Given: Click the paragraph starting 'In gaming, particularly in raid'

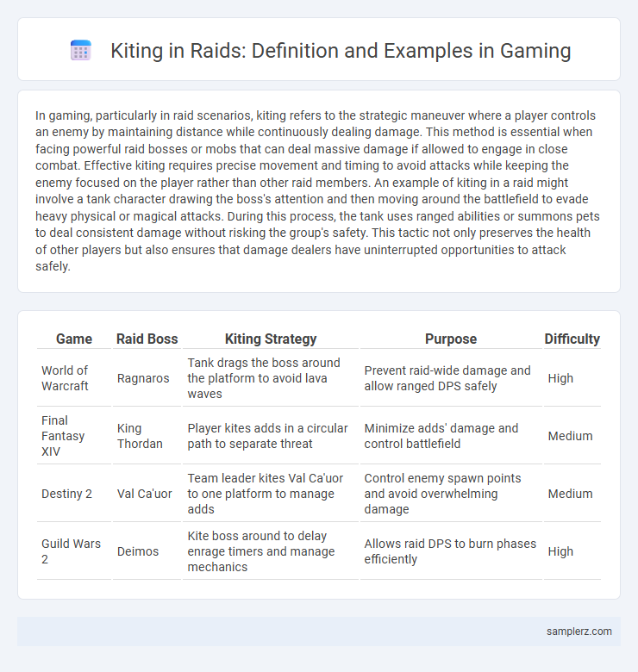Looking at the screenshot, I should coord(317,190).
